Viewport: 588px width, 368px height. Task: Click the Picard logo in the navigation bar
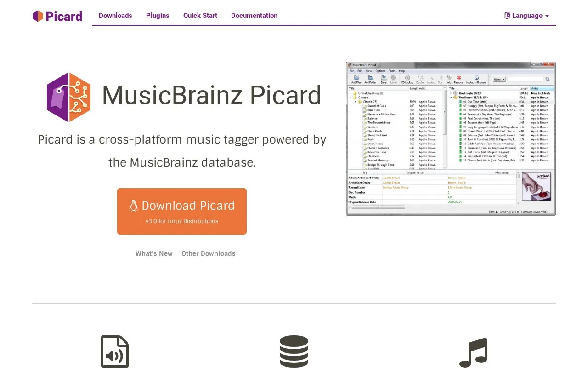(x=57, y=16)
